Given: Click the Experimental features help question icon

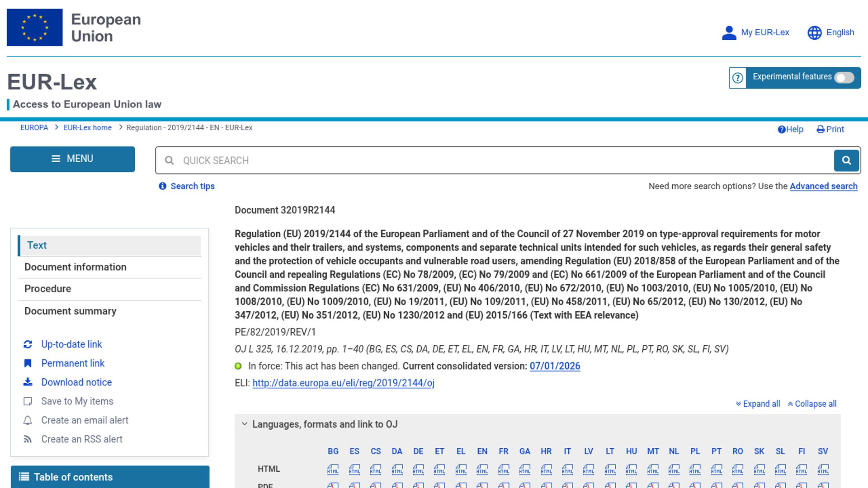Looking at the screenshot, I should click(x=738, y=78).
